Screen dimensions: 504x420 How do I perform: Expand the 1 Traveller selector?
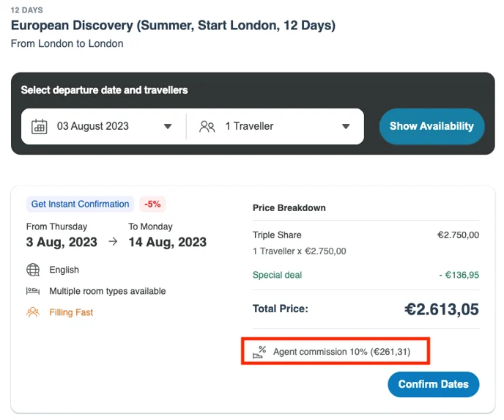275,126
